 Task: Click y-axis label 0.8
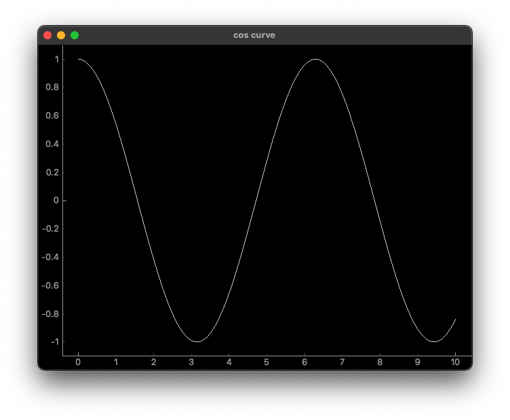pyautogui.click(x=52, y=87)
